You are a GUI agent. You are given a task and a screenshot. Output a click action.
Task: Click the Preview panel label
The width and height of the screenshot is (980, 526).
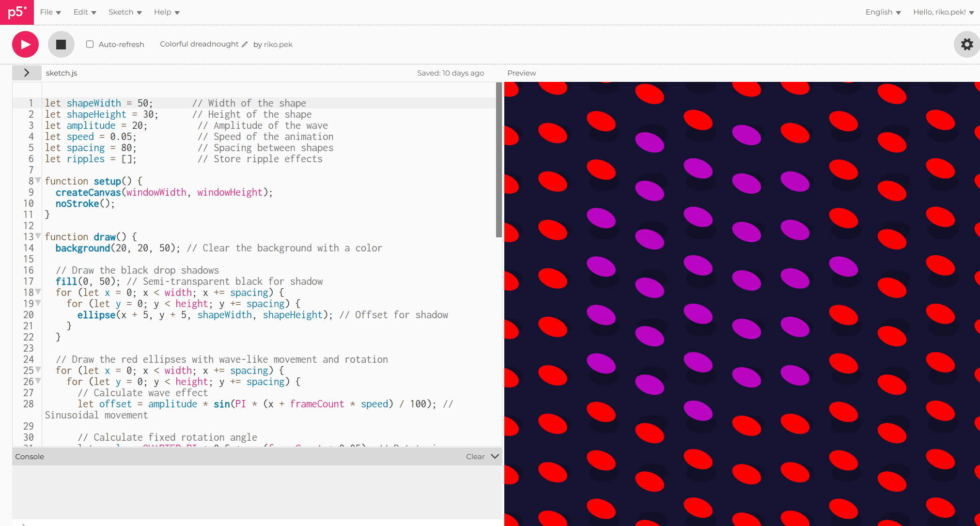[522, 73]
